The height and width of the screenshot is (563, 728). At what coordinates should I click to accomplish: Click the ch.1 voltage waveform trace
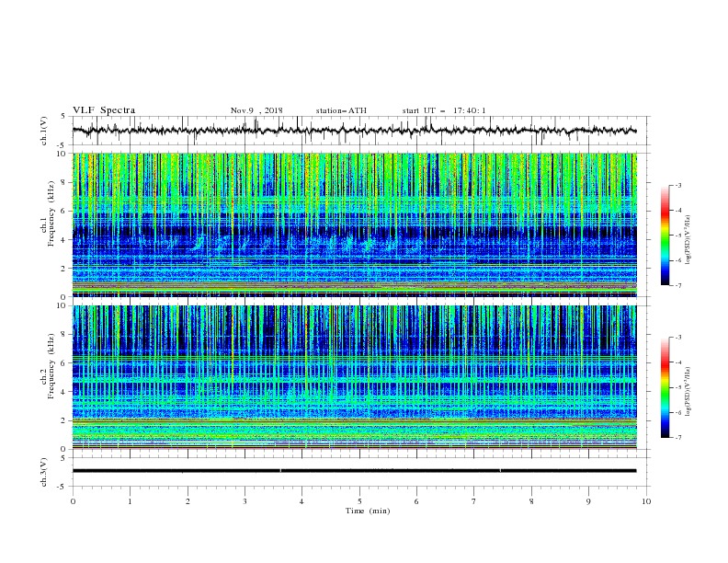coord(354,131)
